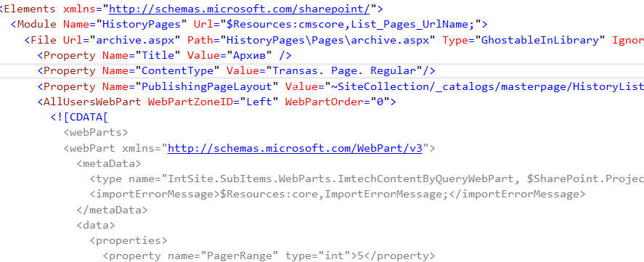
Task: Click the "Module" element tag name
Action: point(37,24)
